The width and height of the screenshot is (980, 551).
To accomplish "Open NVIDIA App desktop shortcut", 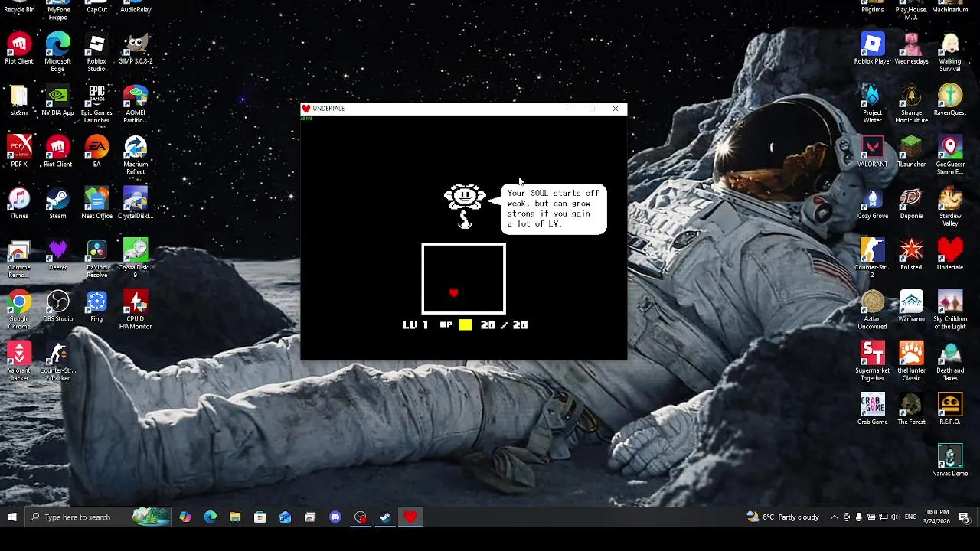I will [x=57, y=99].
